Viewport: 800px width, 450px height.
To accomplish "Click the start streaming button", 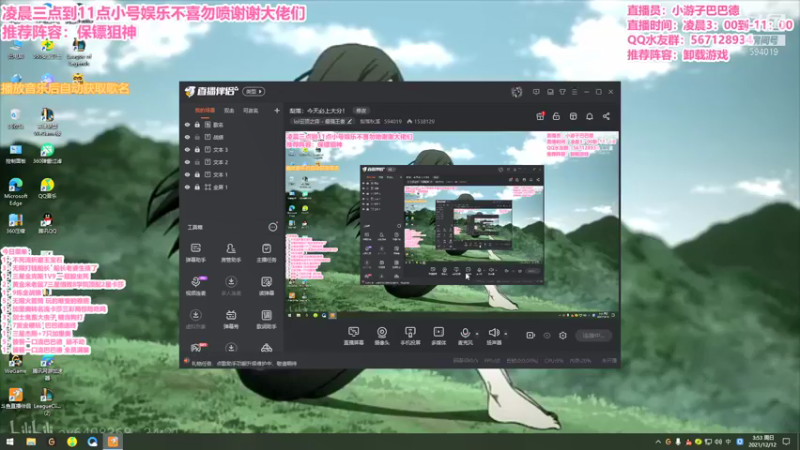I will [593, 335].
